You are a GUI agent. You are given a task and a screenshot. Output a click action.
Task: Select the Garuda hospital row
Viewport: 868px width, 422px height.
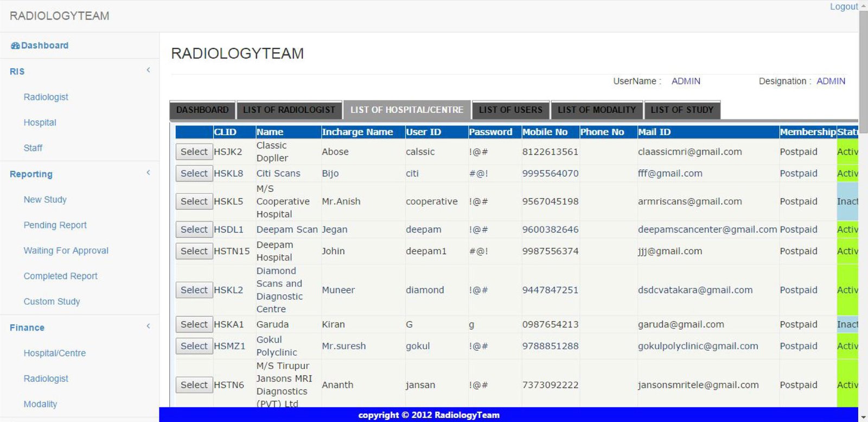coord(194,324)
